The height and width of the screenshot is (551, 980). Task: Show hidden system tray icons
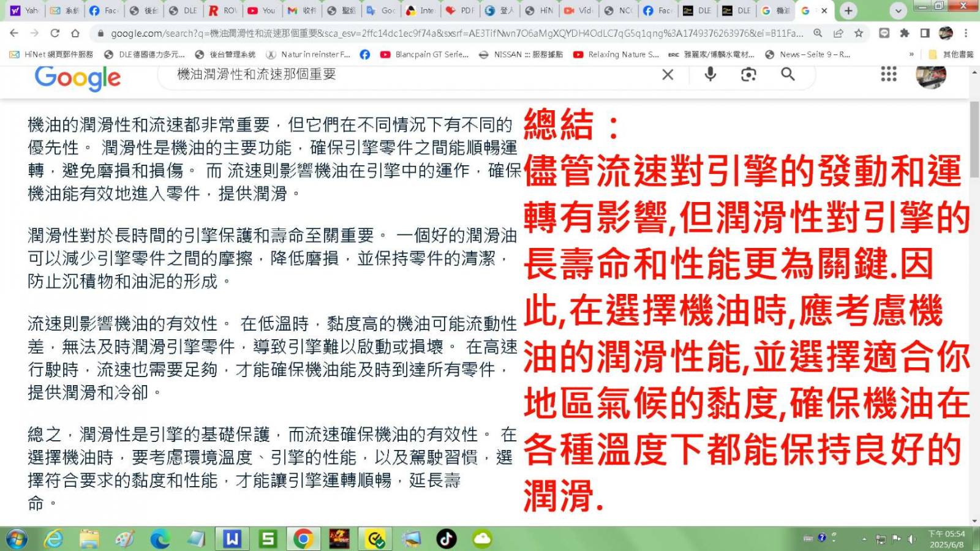(x=864, y=539)
